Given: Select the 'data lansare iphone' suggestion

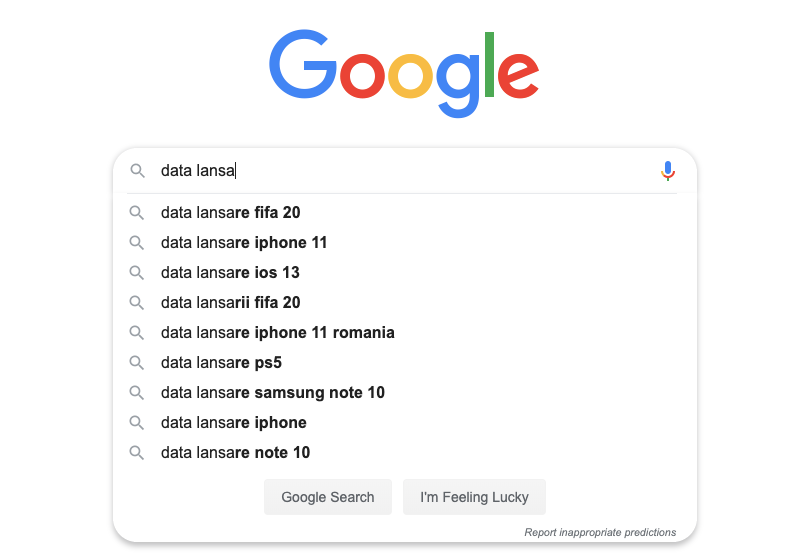Looking at the screenshot, I should click(234, 422).
